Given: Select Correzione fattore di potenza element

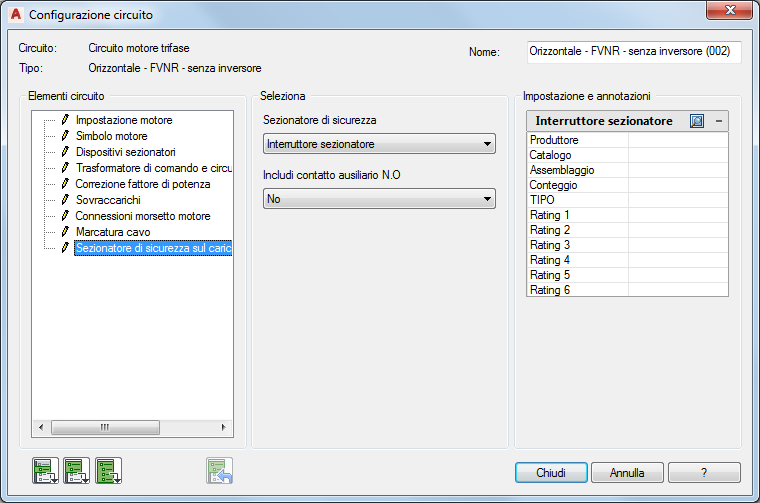Looking at the screenshot, I should click(142, 184).
